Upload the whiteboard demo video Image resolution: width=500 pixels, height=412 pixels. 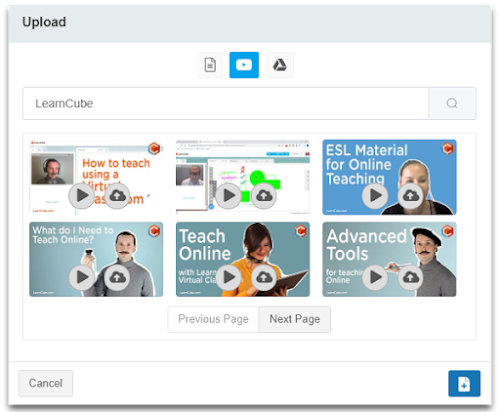(264, 196)
